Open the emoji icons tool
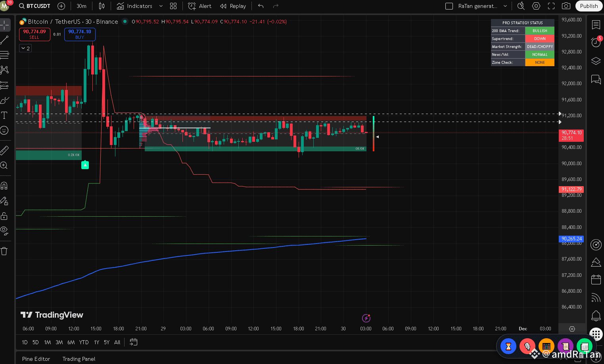The width and height of the screenshot is (604, 364). tap(5, 130)
